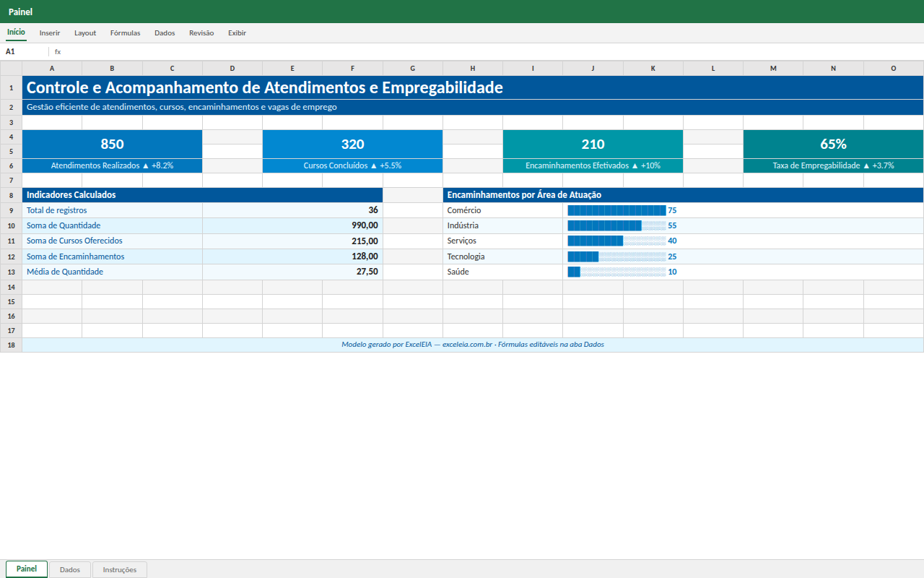
Task: Open the Layout ribbon tab
Action: [x=85, y=33]
